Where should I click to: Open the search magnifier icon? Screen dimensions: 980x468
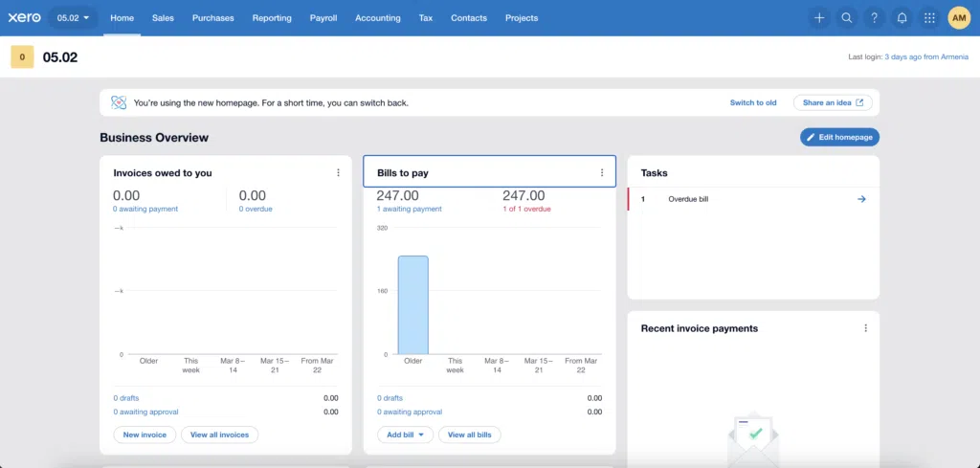847,18
